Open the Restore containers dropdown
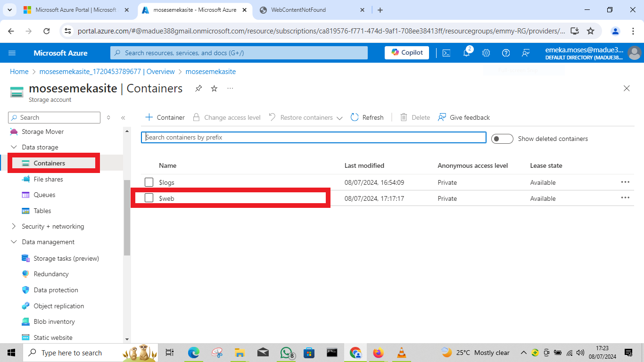The height and width of the screenshot is (362, 644). point(305,117)
